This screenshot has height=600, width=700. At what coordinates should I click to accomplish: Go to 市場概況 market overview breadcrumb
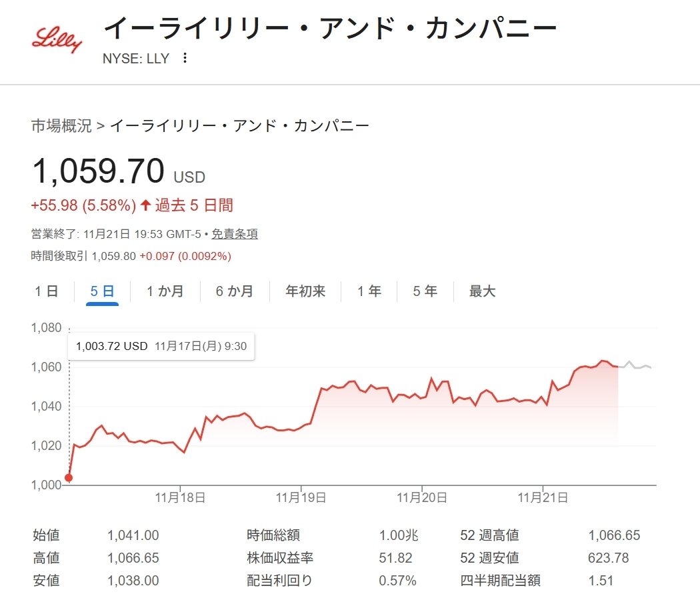pyautogui.click(x=61, y=126)
